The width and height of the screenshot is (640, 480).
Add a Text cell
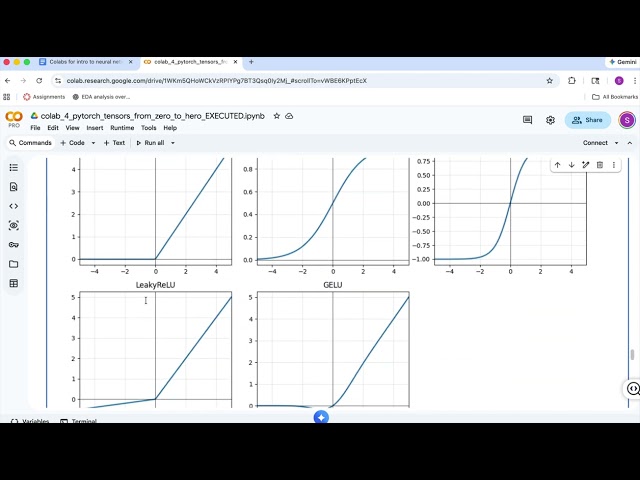pyautogui.click(x=114, y=143)
